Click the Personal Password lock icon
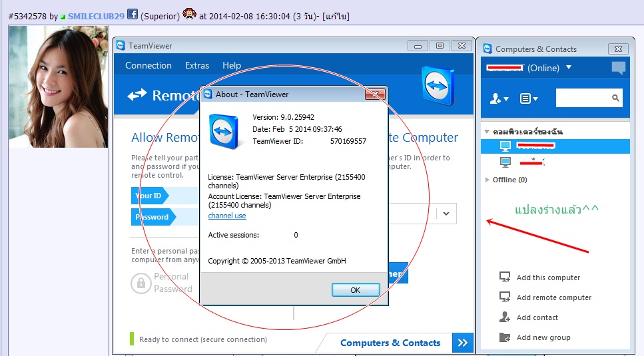Viewport: 644px width, 356px height. click(x=141, y=283)
